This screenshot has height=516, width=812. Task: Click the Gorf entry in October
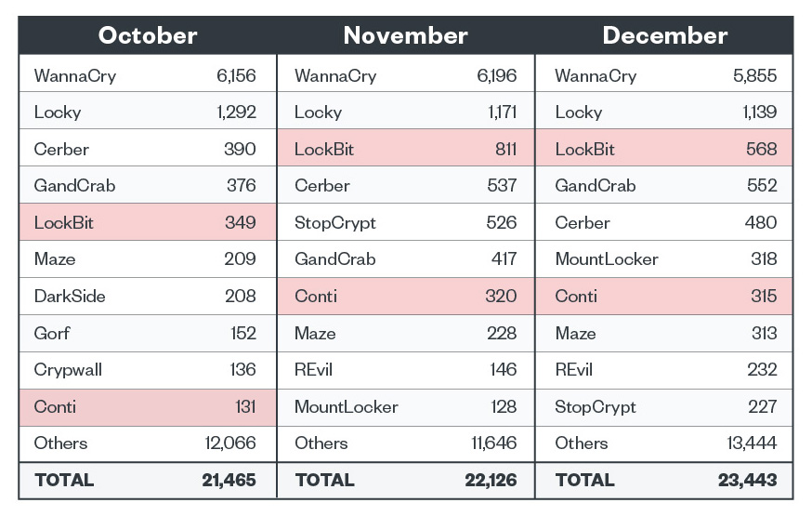pyautogui.click(x=52, y=333)
